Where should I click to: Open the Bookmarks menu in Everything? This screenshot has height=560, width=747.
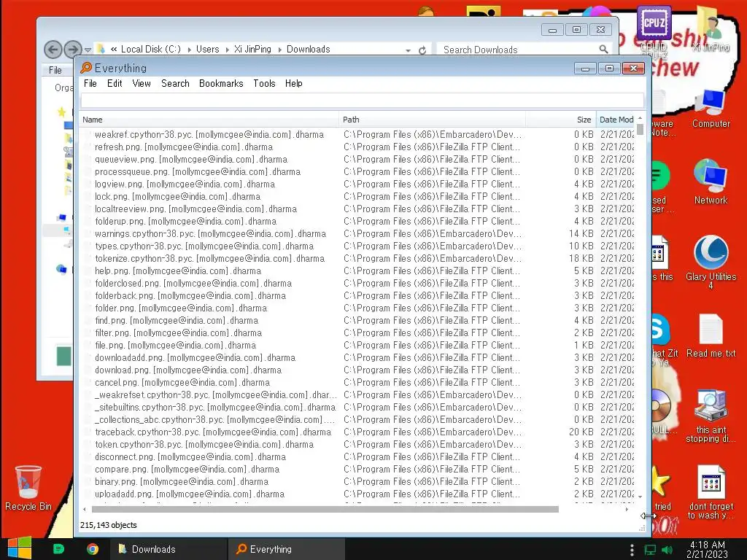click(x=221, y=83)
